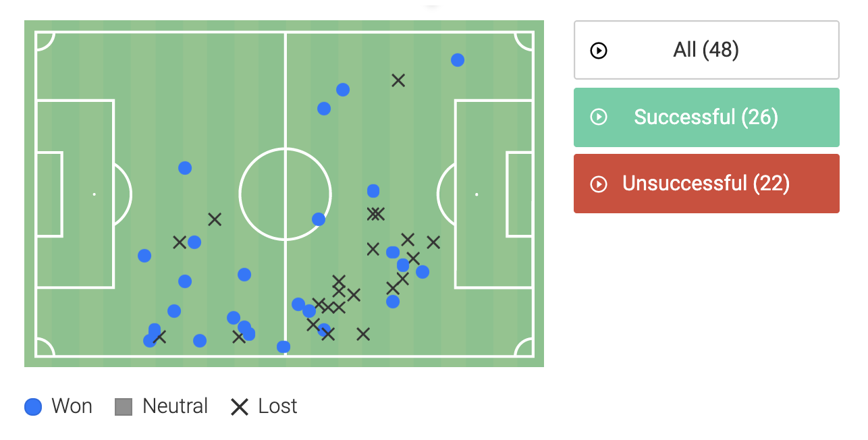Filter to Successful (26) events

point(706,117)
